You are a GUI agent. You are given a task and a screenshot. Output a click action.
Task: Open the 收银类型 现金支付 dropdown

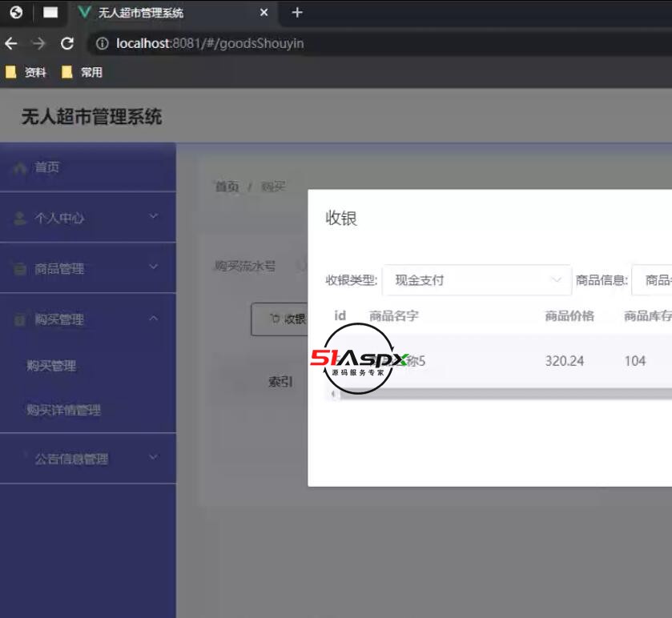pos(476,280)
